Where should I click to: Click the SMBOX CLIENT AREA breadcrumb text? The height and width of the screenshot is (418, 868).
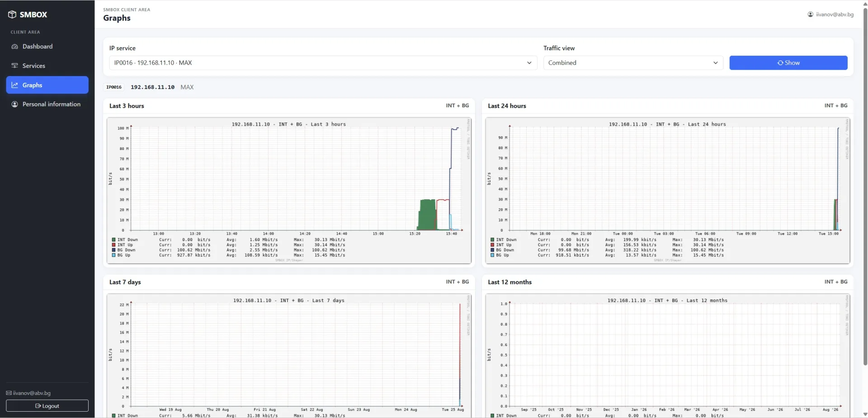[x=127, y=9]
